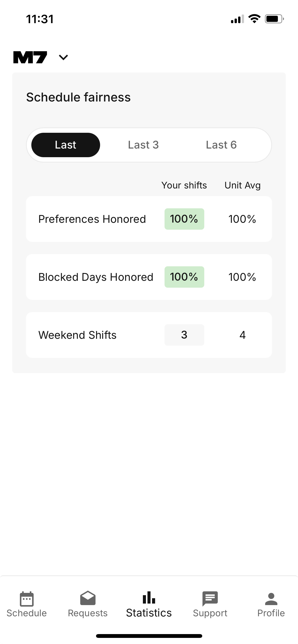Expand the M7 unit dropdown chevron
The width and height of the screenshot is (298, 644).
[63, 57]
